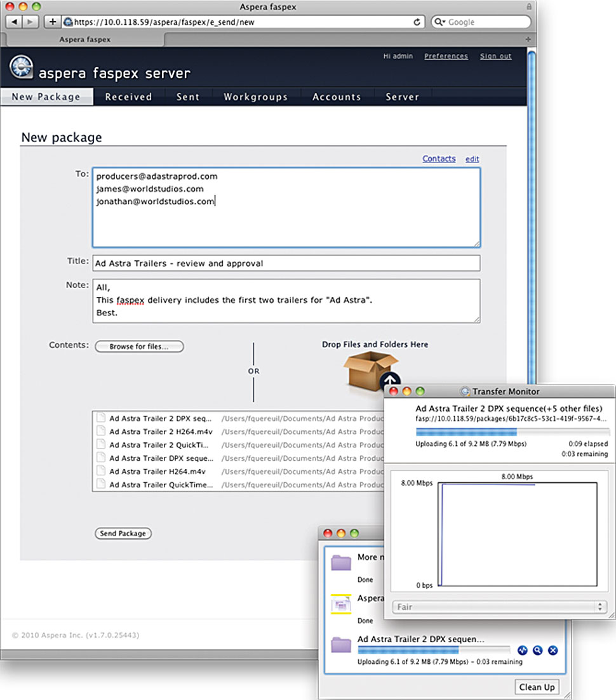Open transfer monitor graph icon for uploading item

click(522, 650)
